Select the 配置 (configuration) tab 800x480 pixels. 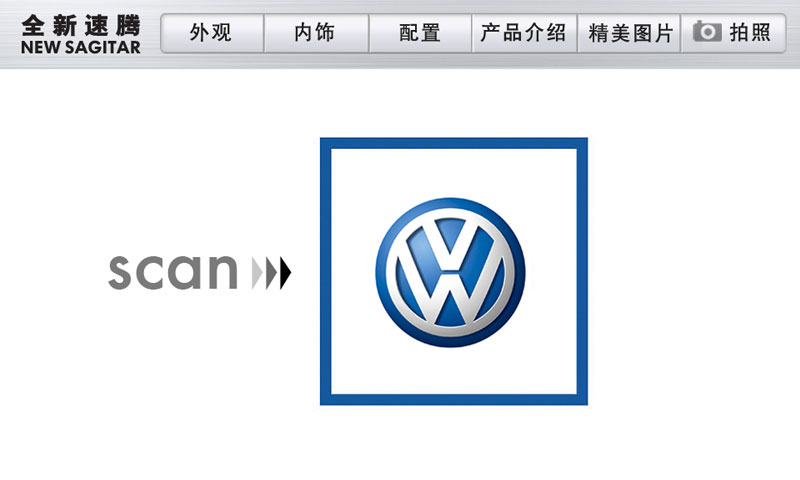pos(420,33)
